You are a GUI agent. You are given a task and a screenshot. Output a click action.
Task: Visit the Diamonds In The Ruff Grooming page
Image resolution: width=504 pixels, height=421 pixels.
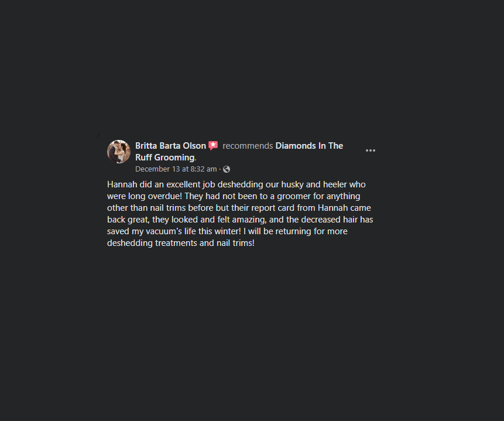pyautogui.click(x=309, y=146)
